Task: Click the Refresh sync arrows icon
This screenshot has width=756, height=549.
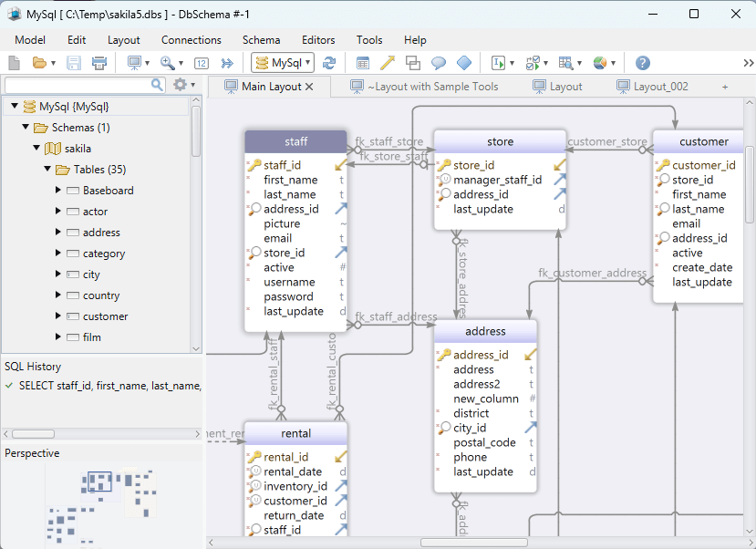Action: pos(329,63)
